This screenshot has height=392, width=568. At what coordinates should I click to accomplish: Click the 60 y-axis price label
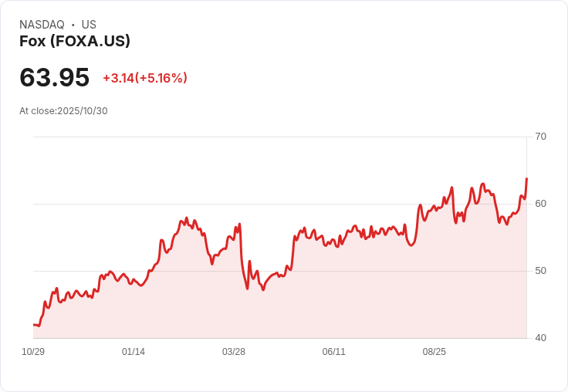point(540,204)
